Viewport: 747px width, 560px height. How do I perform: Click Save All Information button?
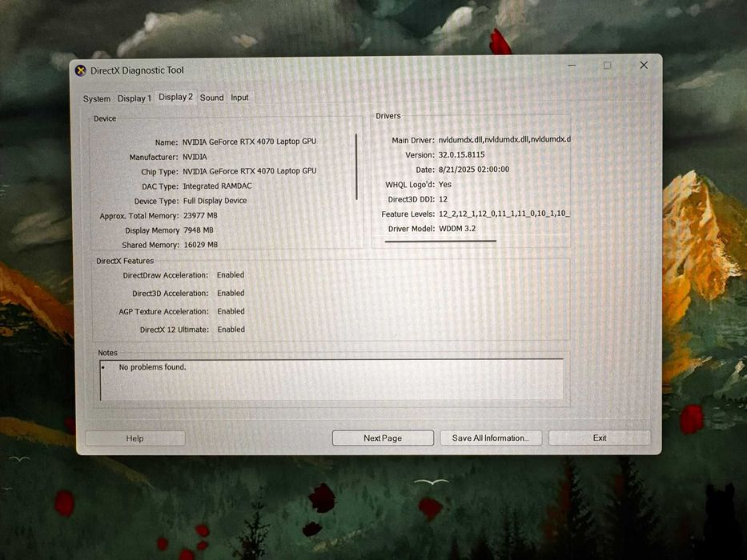click(x=491, y=438)
